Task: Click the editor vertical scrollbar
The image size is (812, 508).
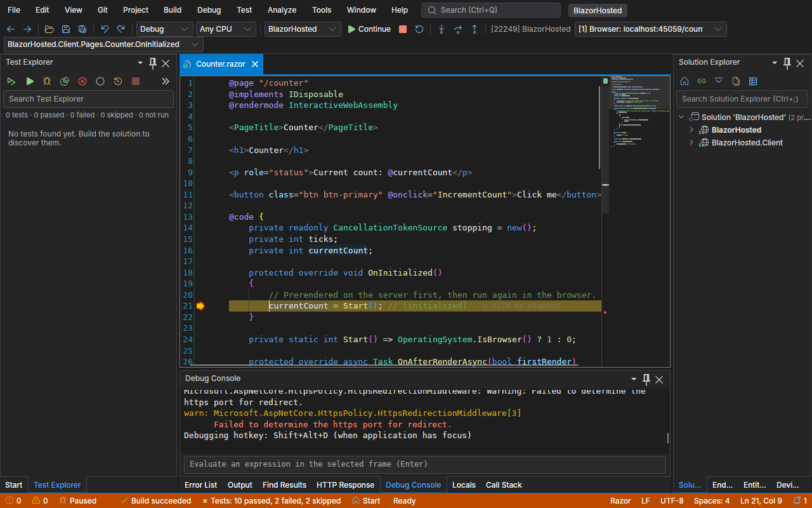Action: pyautogui.click(x=605, y=146)
